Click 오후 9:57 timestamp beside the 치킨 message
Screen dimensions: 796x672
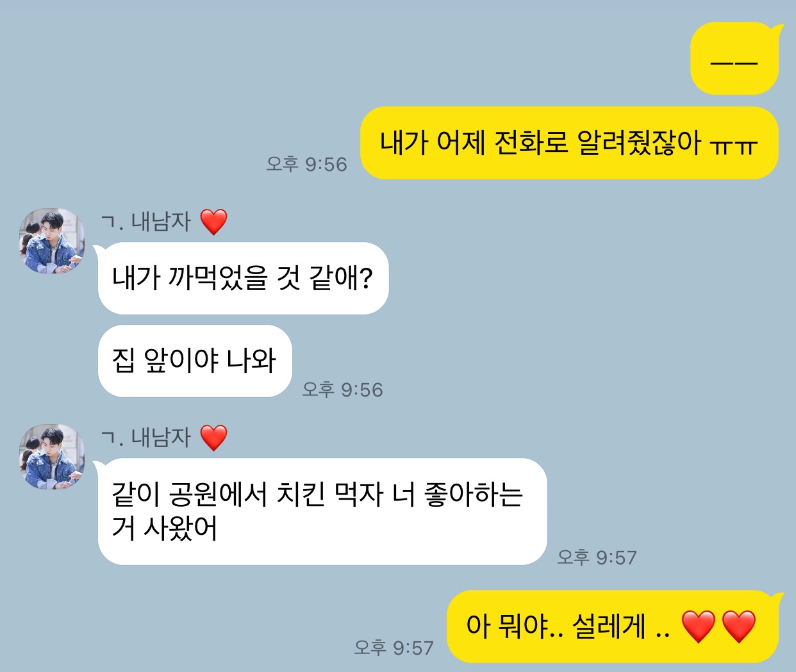pyautogui.click(x=597, y=557)
